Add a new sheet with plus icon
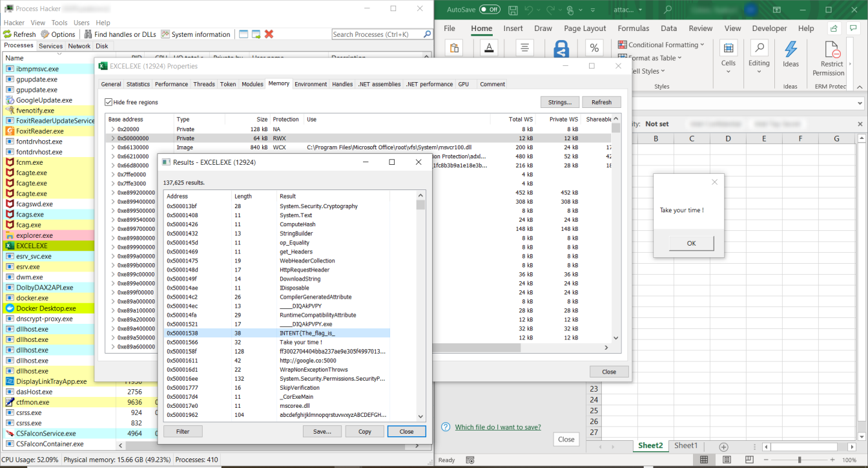This screenshot has width=868, height=468. click(x=723, y=446)
